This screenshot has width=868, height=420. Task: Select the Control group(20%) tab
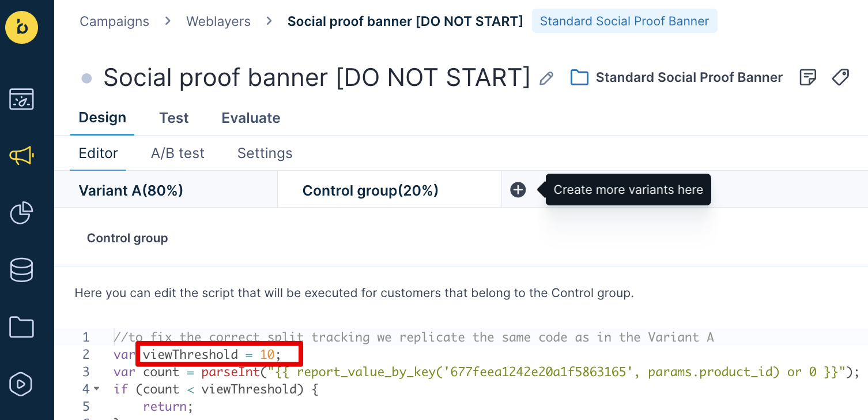click(390, 190)
